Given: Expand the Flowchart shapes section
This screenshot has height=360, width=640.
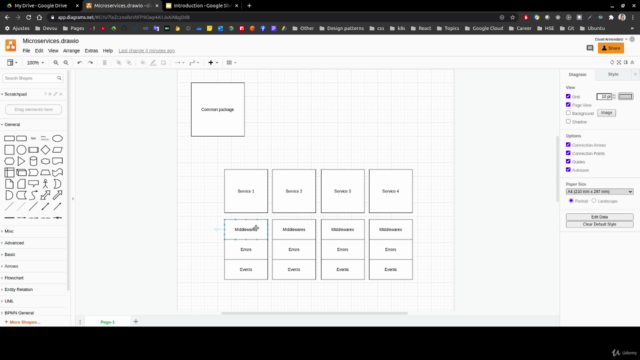Looking at the screenshot, I should click(x=14, y=278).
